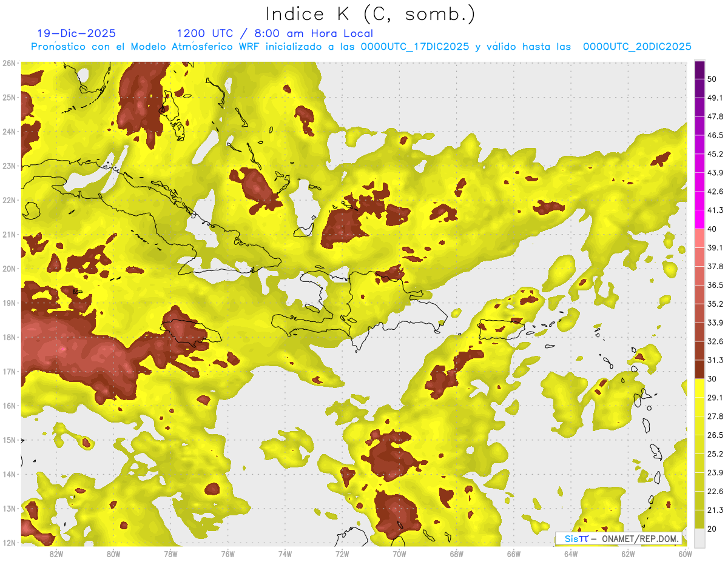Click the colorbar value "50"
Viewport: 728px width, 562px height.
pyautogui.click(x=713, y=79)
